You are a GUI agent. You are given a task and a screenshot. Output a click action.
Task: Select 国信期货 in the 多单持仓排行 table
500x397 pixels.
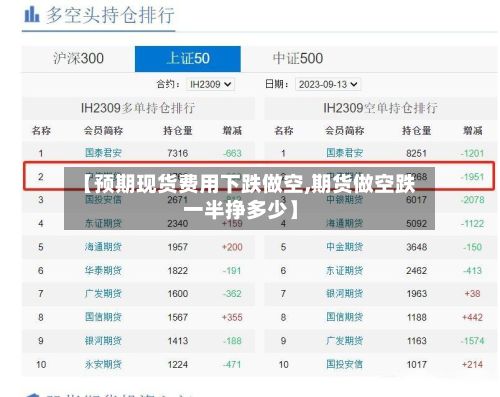click(x=103, y=317)
